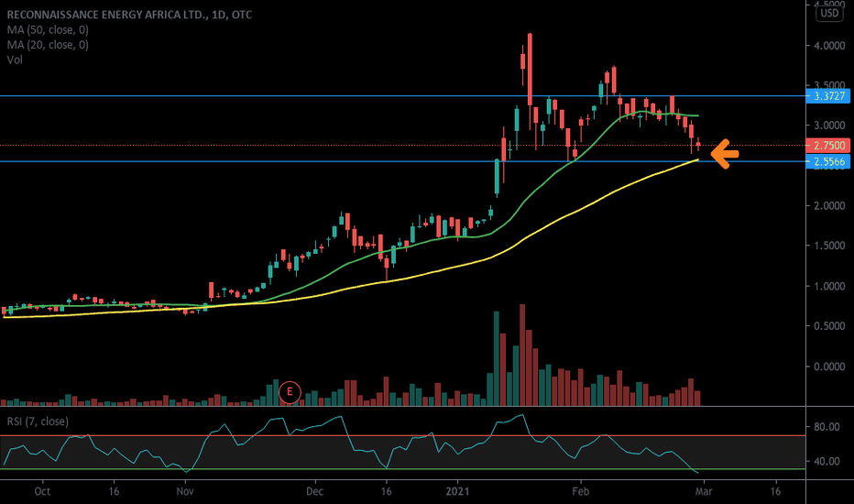Select the 3.3727 horizontal line price label
This screenshot has width=854, height=504.
pyautogui.click(x=827, y=96)
